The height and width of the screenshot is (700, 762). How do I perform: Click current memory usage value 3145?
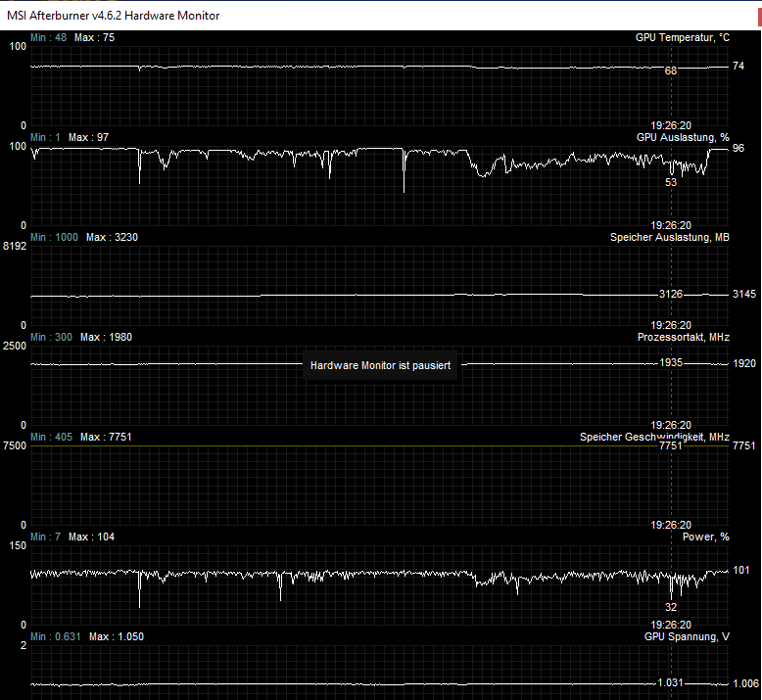click(x=744, y=294)
